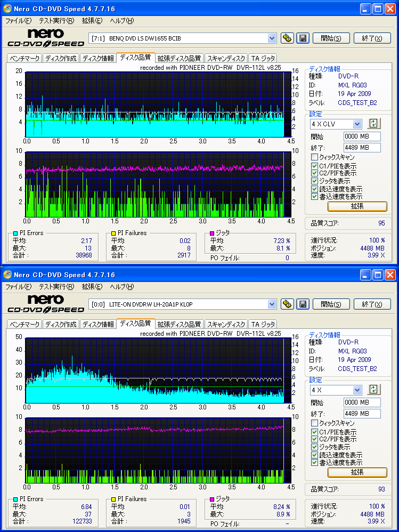Switch to ディスク作成 tab in BENQ window

(x=61, y=58)
